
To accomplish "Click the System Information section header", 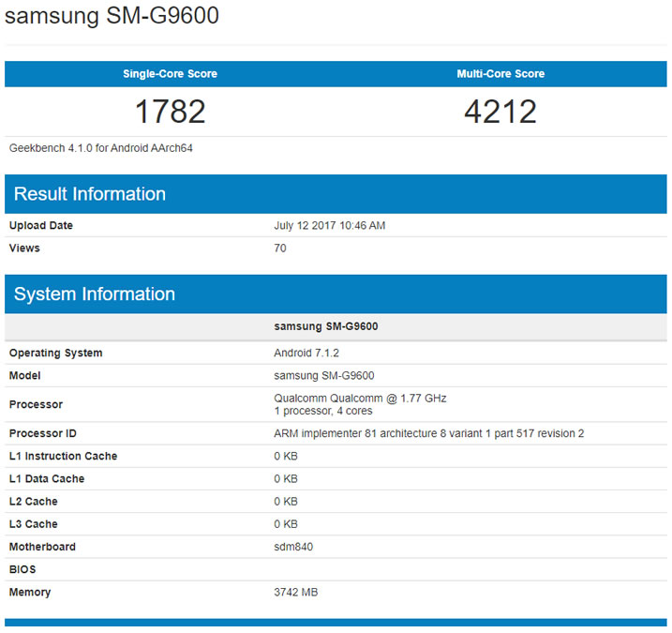I will coord(336,294).
